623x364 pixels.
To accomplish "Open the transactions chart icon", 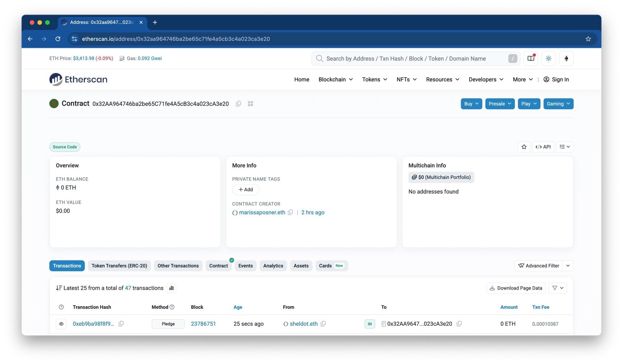I will [171, 288].
